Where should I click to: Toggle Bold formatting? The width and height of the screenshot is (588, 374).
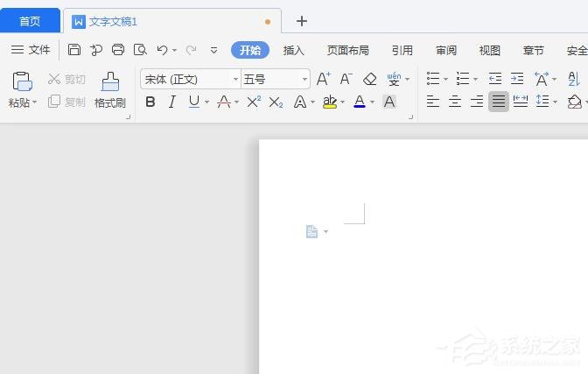point(150,102)
